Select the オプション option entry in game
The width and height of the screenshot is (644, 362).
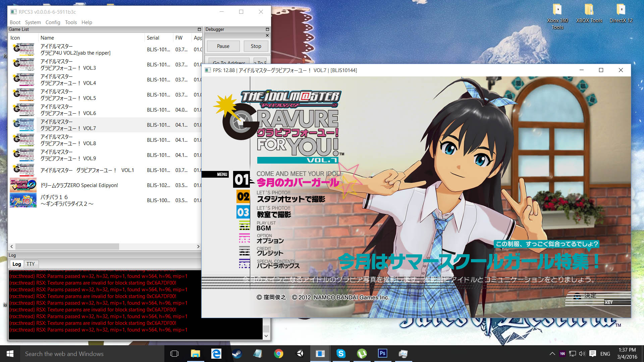click(x=270, y=241)
